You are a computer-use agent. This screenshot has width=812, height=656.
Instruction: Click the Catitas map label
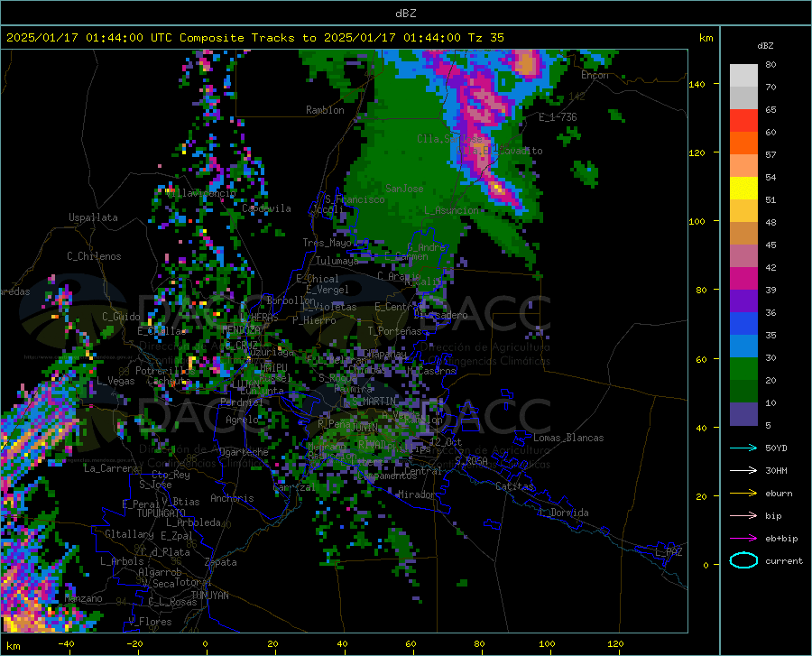(514, 486)
